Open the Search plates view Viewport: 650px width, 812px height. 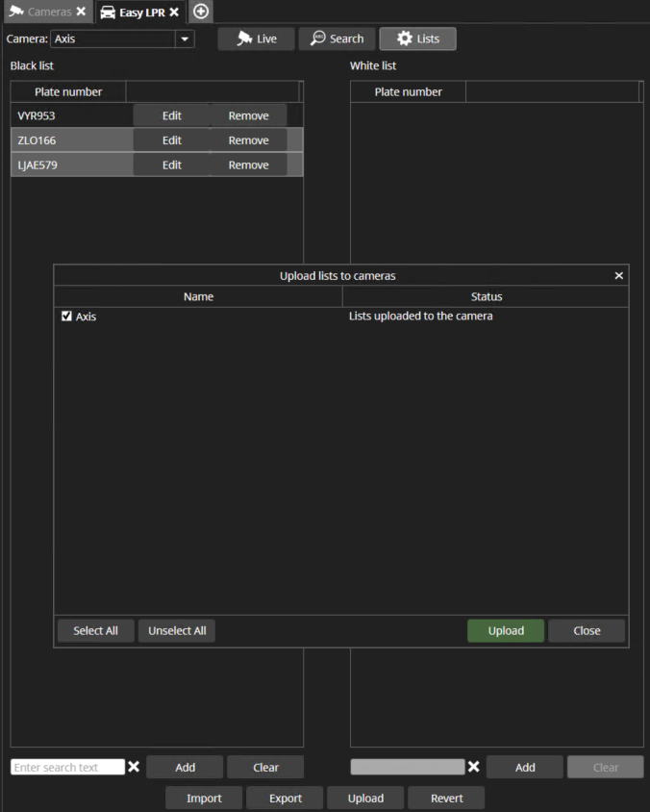[337, 38]
